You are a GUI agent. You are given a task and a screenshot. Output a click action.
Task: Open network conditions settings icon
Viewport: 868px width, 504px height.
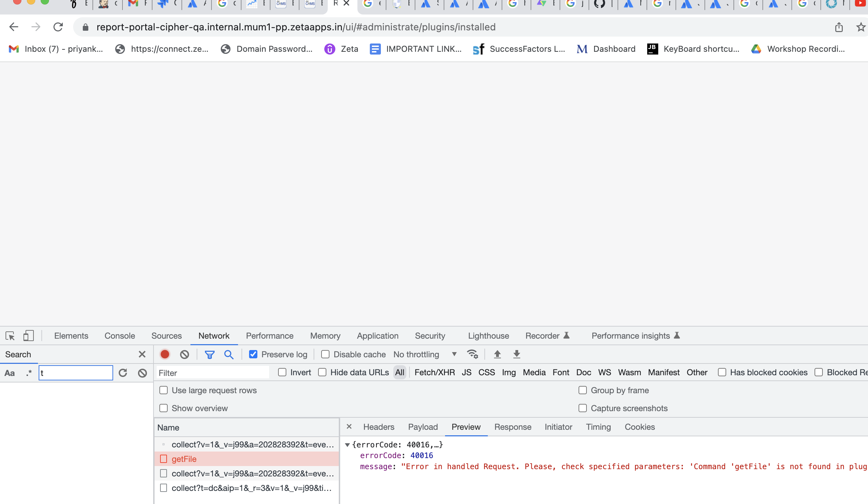tap(472, 354)
